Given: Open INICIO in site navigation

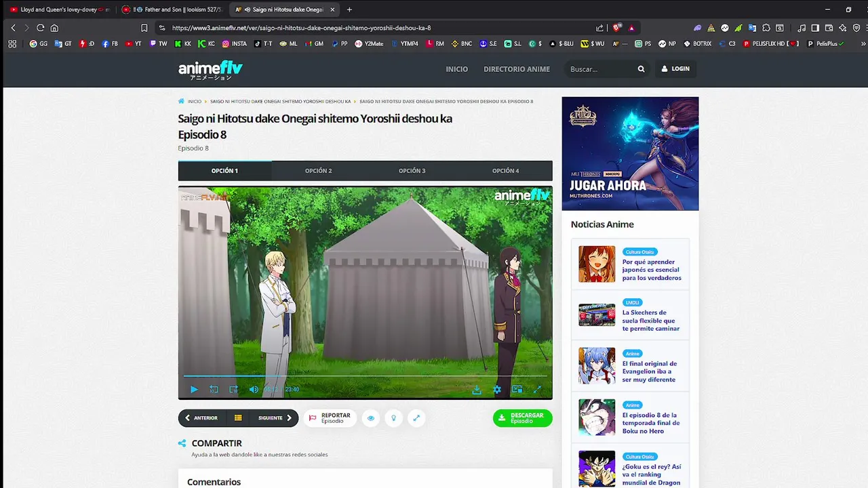Looking at the screenshot, I should [x=456, y=69].
